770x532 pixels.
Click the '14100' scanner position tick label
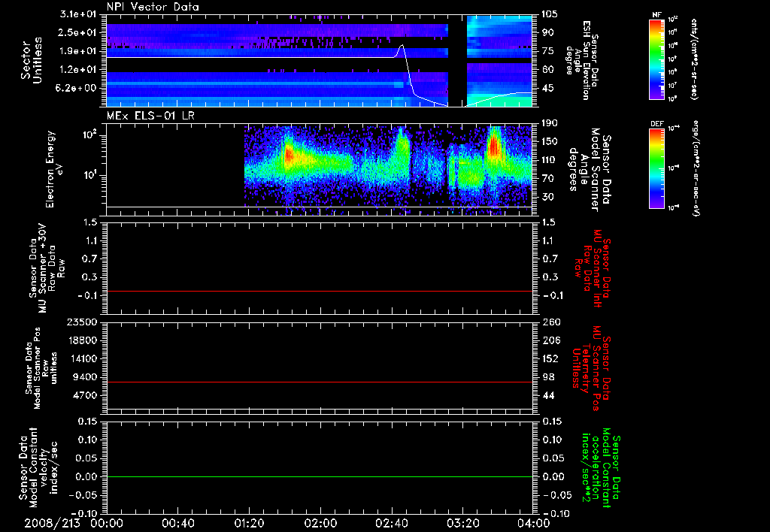pos(83,358)
